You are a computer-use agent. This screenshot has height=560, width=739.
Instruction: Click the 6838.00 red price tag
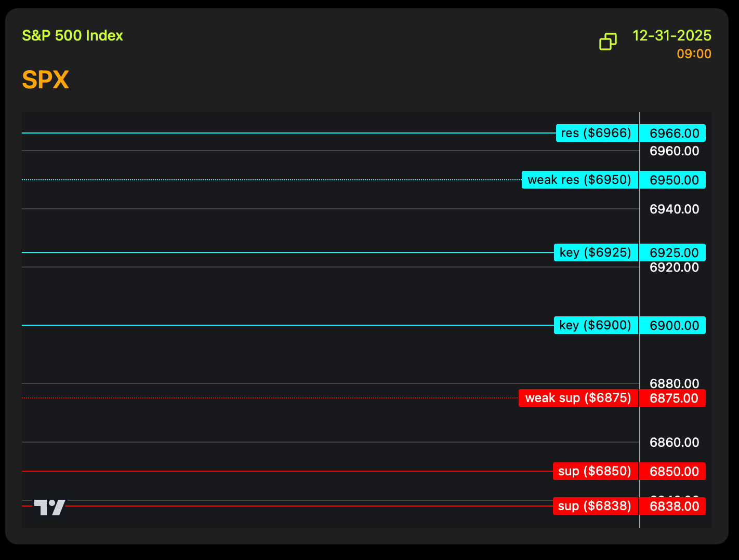pyautogui.click(x=674, y=506)
